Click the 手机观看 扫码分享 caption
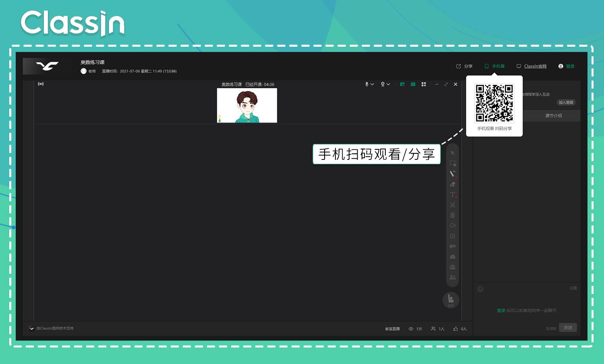This screenshot has width=604, height=364. point(494,128)
